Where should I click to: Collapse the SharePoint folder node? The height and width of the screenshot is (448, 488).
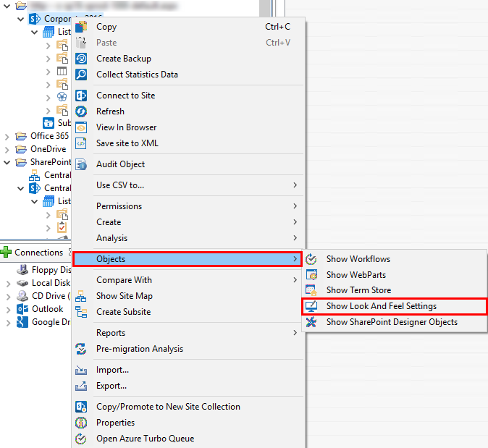tap(7, 162)
